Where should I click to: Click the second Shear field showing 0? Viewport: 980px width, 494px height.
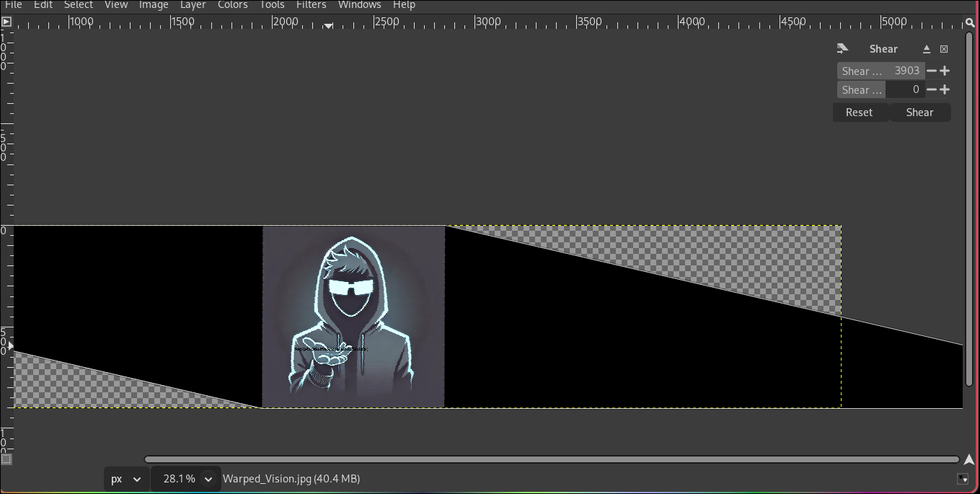[x=904, y=89]
